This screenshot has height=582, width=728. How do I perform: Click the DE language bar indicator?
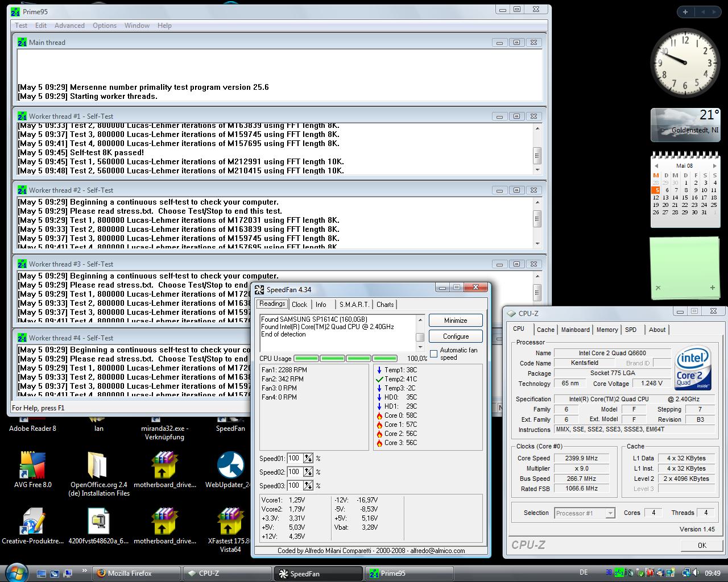(584, 572)
